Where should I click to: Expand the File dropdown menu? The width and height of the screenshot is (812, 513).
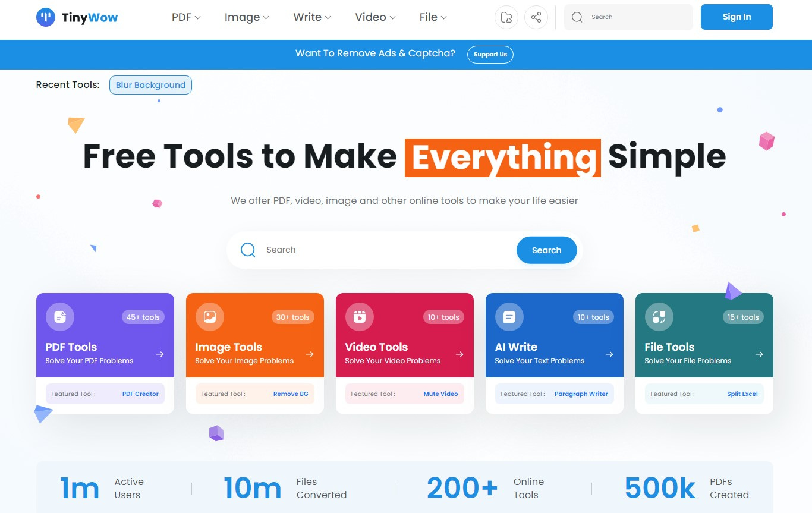tap(433, 17)
